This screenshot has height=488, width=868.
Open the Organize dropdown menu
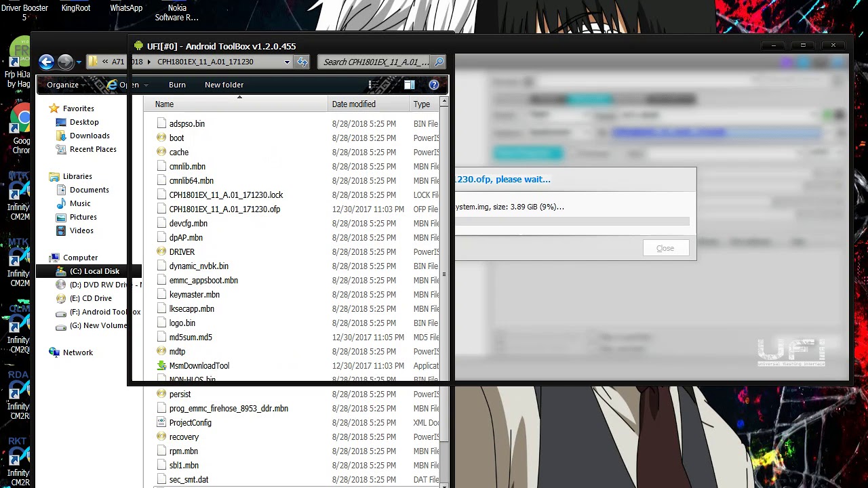(x=66, y=85)
